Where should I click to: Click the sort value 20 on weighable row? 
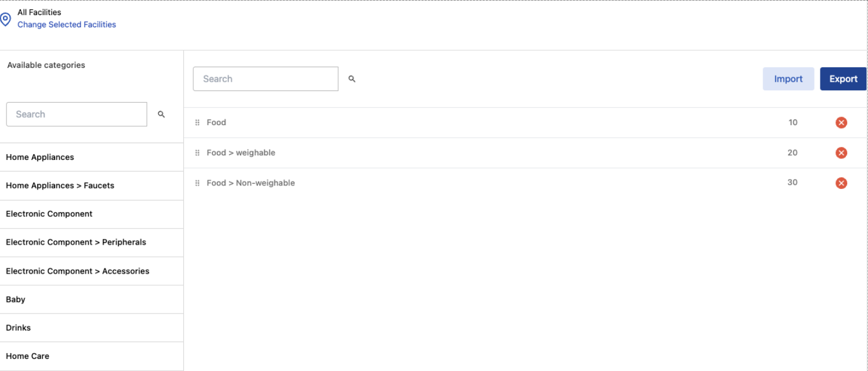pos(793,152)
